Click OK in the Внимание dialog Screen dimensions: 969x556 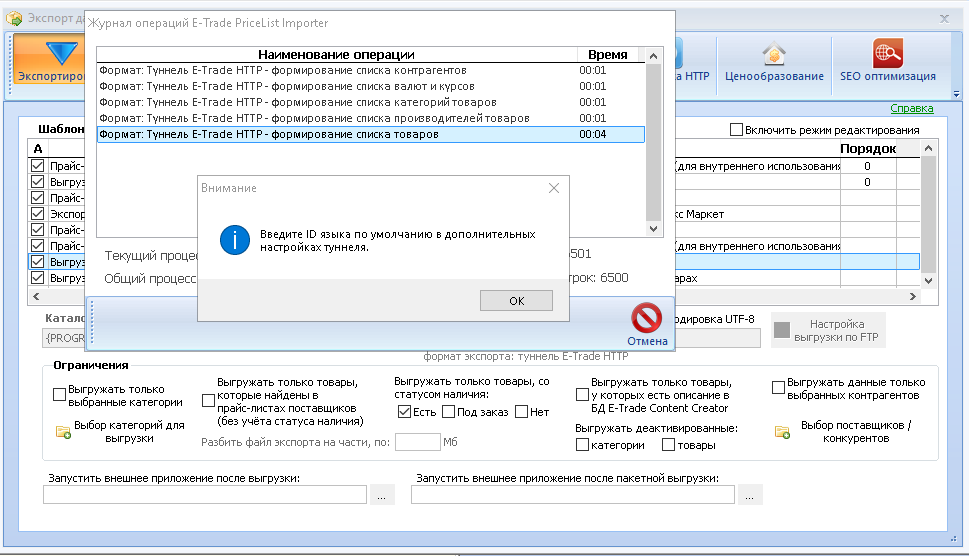(516, 301)
